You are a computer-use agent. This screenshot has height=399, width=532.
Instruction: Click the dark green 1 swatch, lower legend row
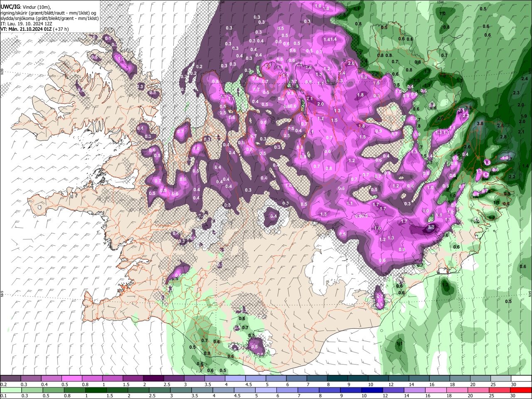pos(96,390)
